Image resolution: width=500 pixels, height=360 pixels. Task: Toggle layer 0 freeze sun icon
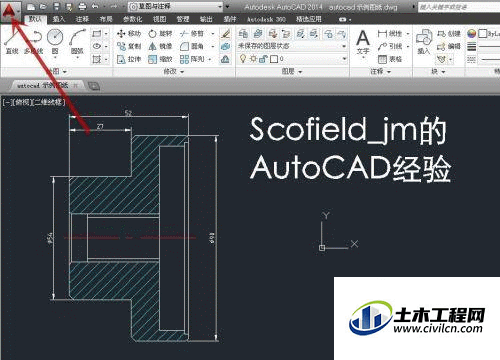254,59
